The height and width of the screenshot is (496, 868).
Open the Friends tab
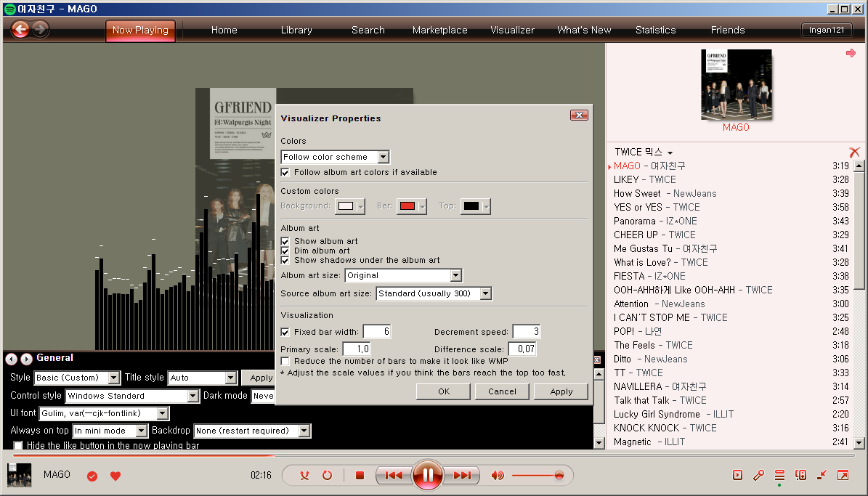[x=727, y=31]
